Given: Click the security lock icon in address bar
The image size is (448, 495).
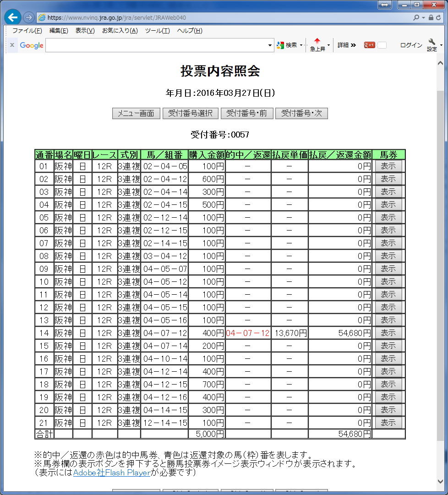Looking at the screenshot, I should pyautogui.click(x=431, y=18).
